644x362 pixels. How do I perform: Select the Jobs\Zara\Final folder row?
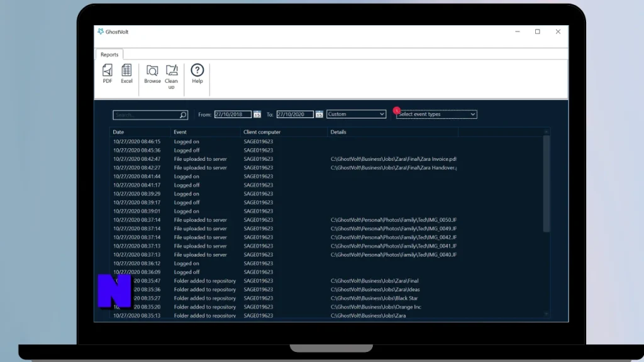pyautogui.click(x=326, y=281)
